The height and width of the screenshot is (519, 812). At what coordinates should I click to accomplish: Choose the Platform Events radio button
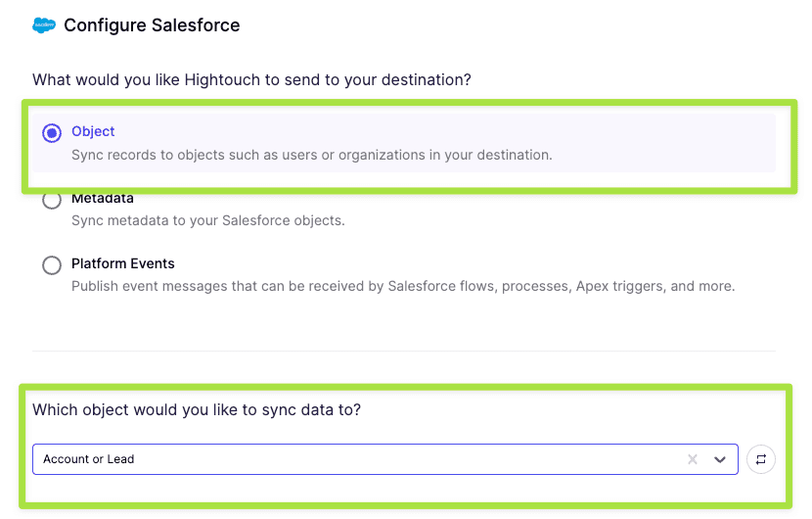pos(52,264)
